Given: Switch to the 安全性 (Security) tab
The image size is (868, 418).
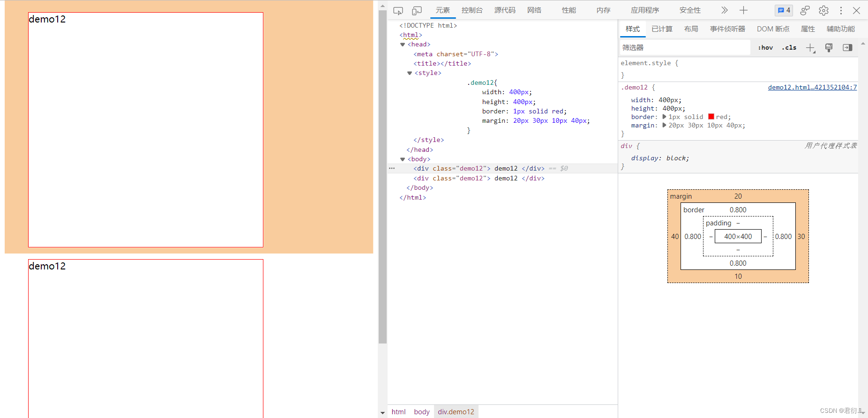Looking at the screenshot, I should click(x=690, y=10).
